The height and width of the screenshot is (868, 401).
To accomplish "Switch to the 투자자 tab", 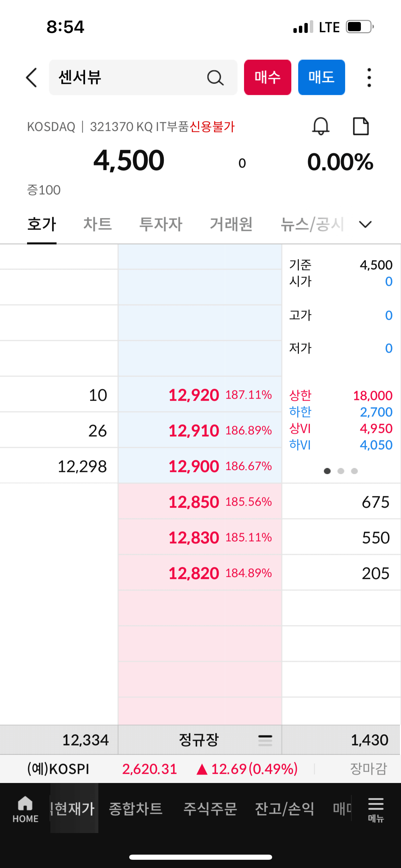I will click(161, 224).
